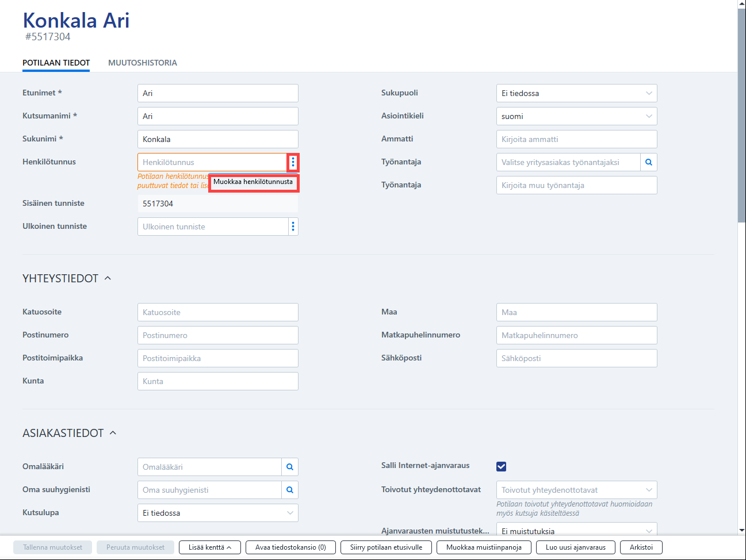This screenshot has height=560, width=746.
Task: Click the Arkistoi button
Action: [641, 547]
